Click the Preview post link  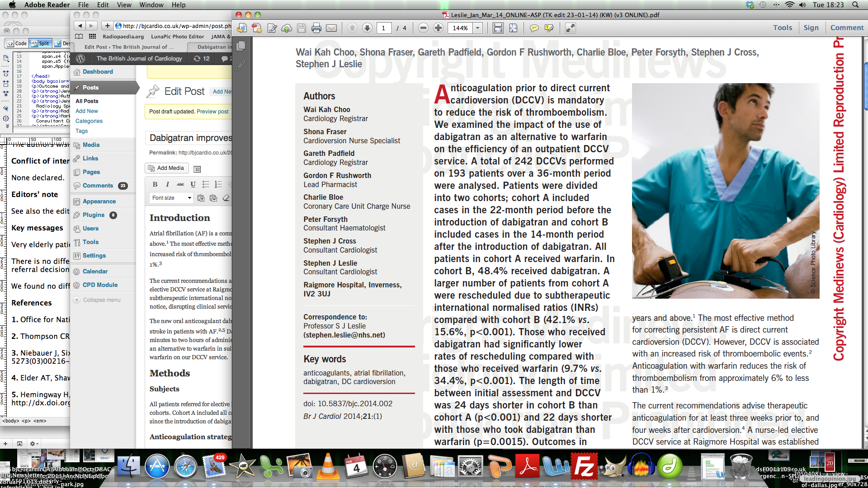[212, 112]
